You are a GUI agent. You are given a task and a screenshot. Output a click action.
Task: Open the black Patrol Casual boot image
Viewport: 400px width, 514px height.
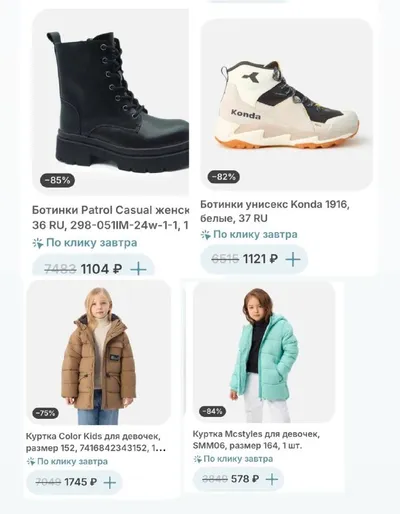(111, 102)
